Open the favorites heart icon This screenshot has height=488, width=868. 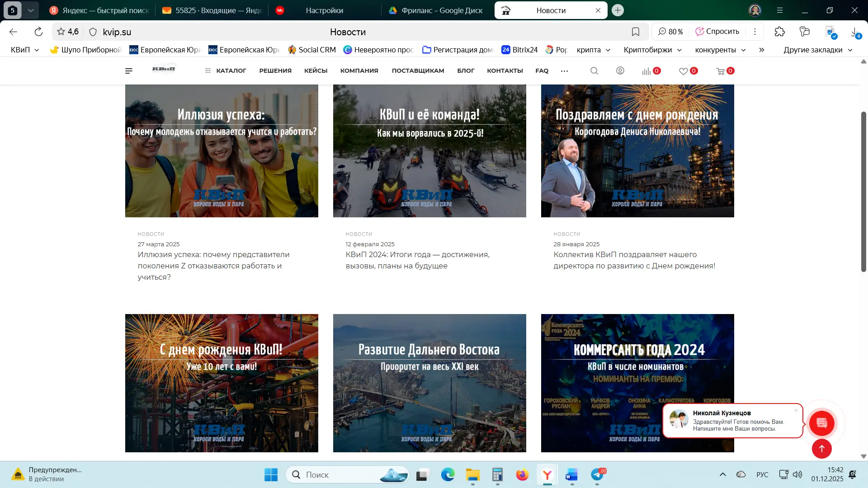(684, 71)
